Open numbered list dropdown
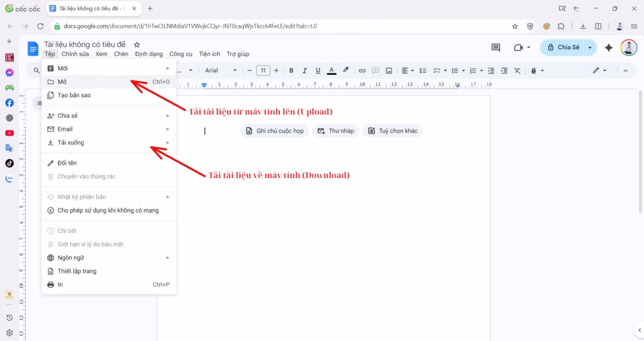The height and width of the screenshot is (341, 644). point(481,70)
